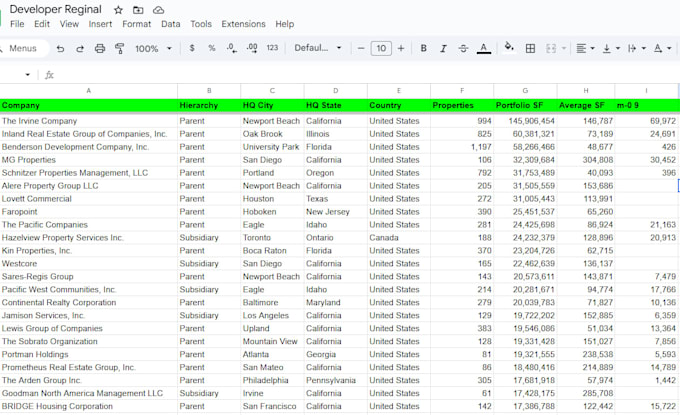Image resolution: width=680 pixels, height=415 pixels.
Task: Format as currency with dollar icon
Action: pyautogui.click(x=192, y=48)
